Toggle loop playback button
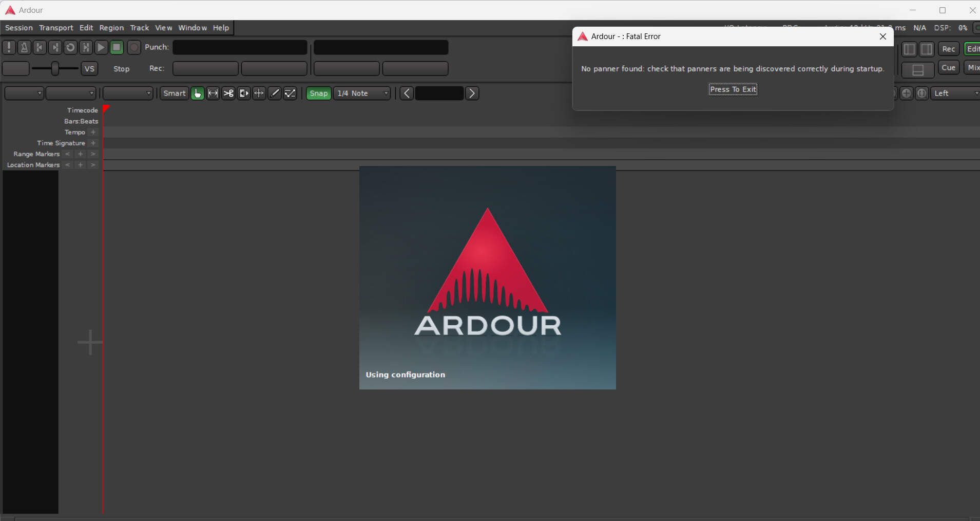The image size is (980, 521). pos(70,47)
